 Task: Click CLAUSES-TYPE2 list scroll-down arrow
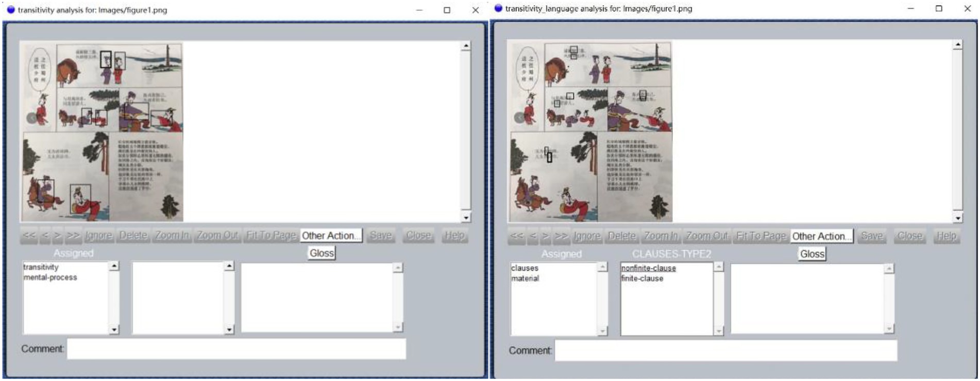point(719,331)
